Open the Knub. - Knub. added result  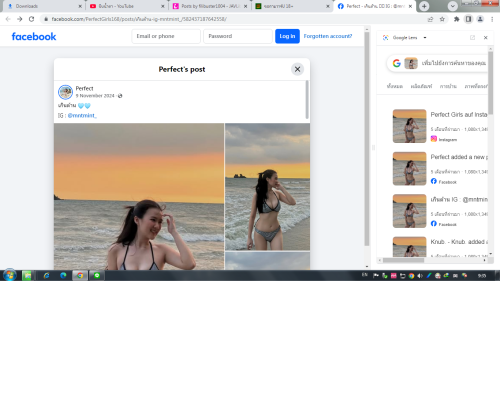[x=459, y=242]
